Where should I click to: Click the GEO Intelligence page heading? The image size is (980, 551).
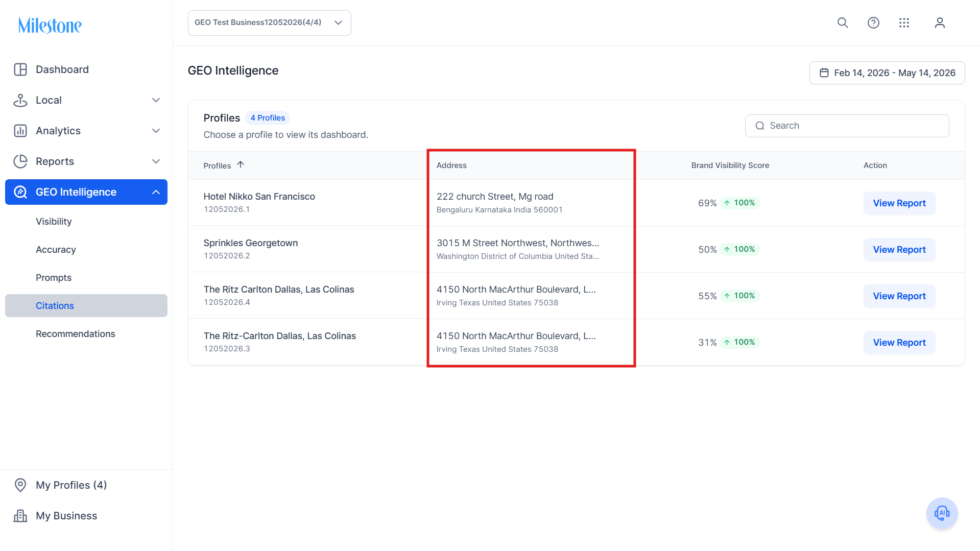pyautogui.click(x=233, y=70)
